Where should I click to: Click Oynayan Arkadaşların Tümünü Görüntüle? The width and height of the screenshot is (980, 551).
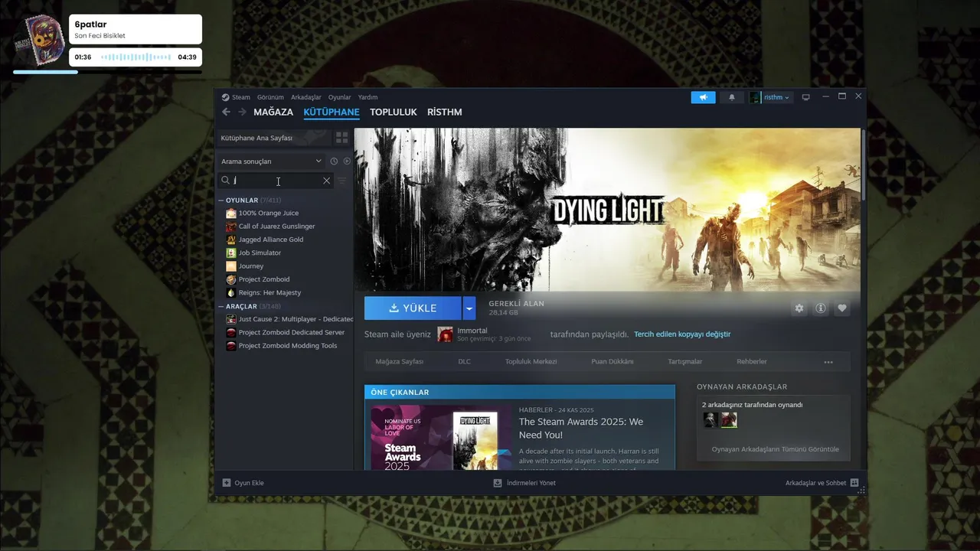776,449
